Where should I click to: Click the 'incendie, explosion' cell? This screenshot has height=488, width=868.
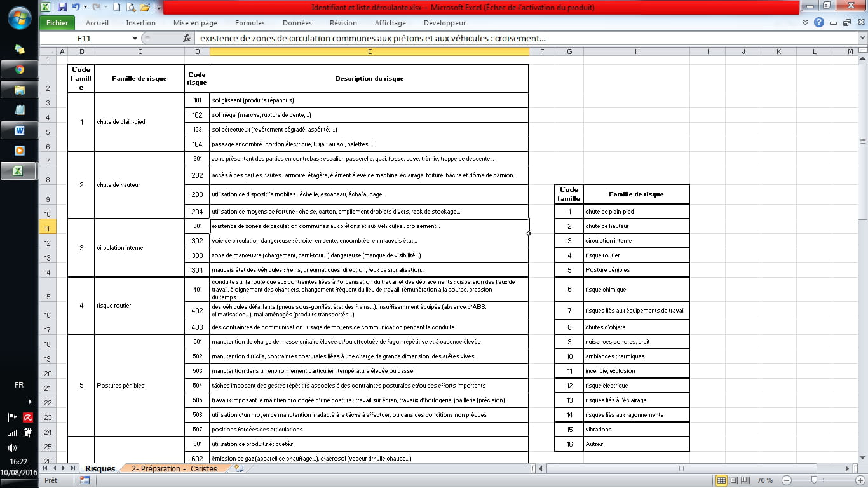(636, 371)
